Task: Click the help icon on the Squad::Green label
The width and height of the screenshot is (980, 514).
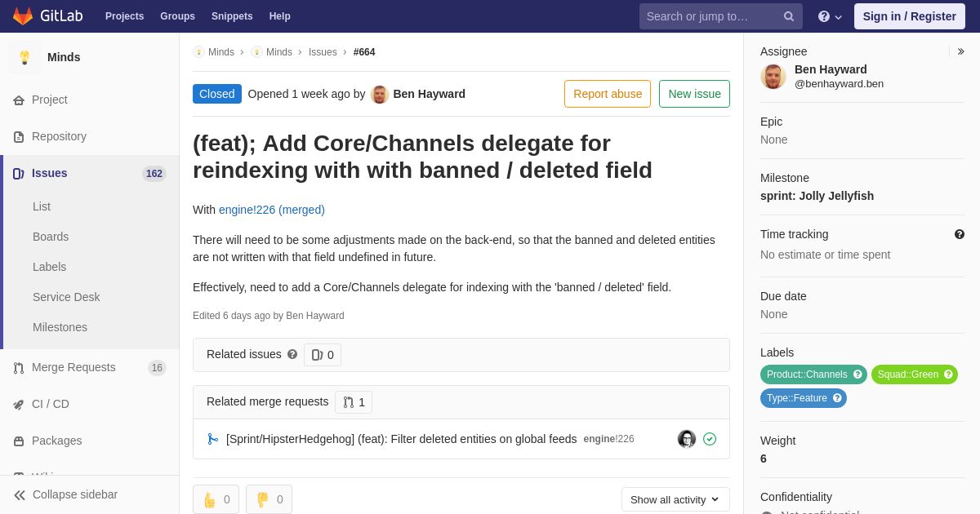Action: (x=948, y=374)
